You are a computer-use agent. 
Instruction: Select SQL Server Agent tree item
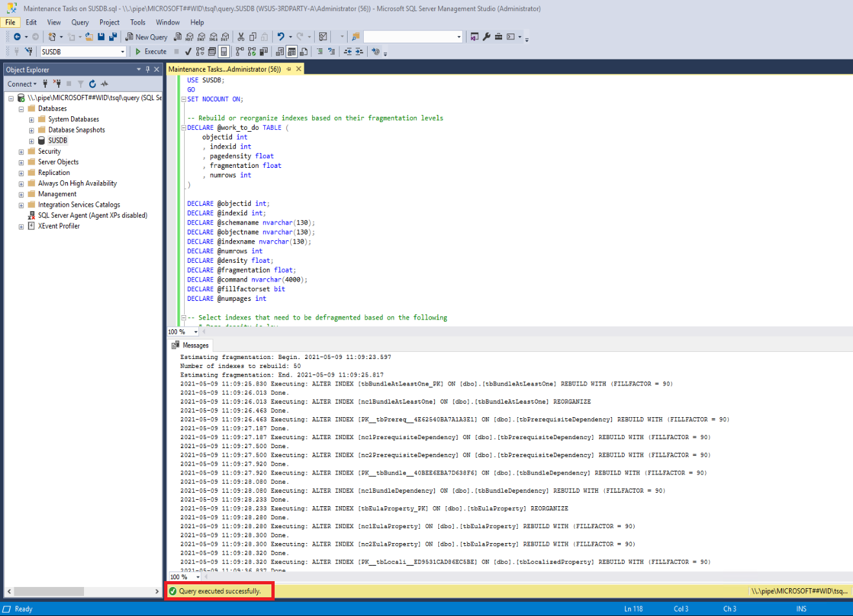click(x=92, y=216)
